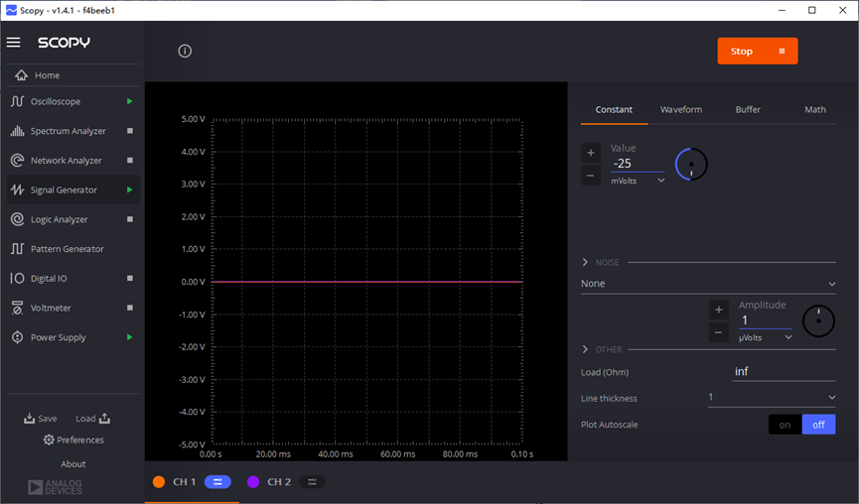Toggle CH 1 orange enable circle
Screen dimensions: 859x504
[159, 482]
